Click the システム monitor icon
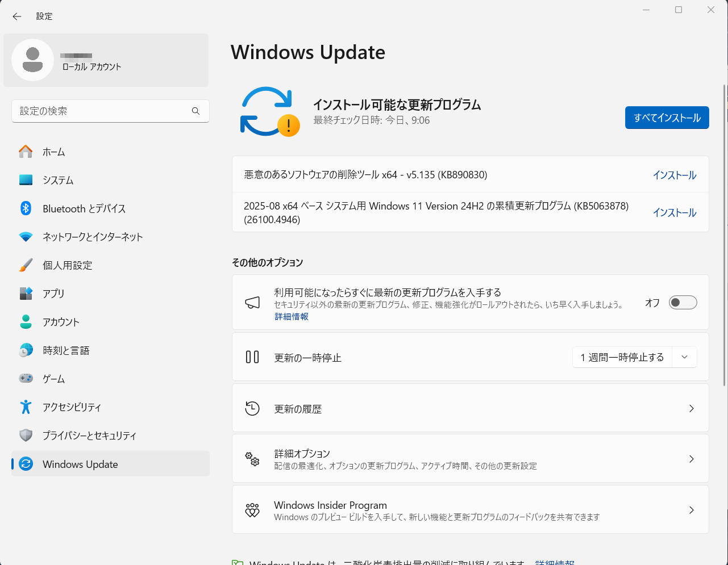728x565 pixels. pos(26,180)
